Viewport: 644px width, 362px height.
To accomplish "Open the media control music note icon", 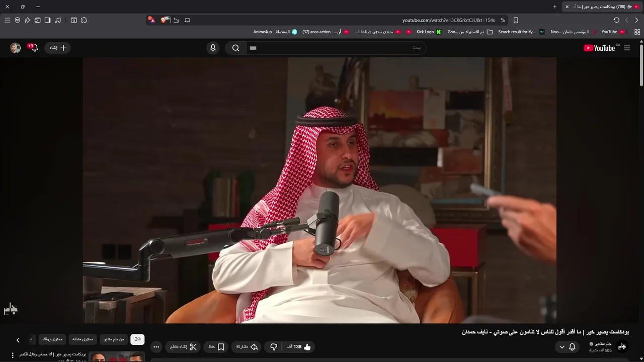I will coord(58,20).
